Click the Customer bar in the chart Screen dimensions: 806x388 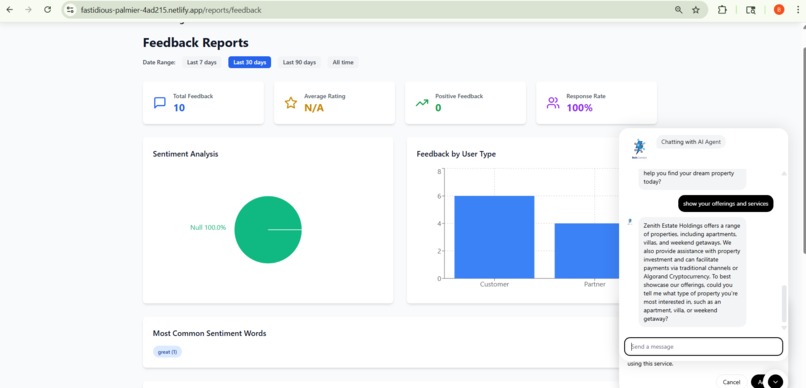pyautogui.click(x=494, y=237)
